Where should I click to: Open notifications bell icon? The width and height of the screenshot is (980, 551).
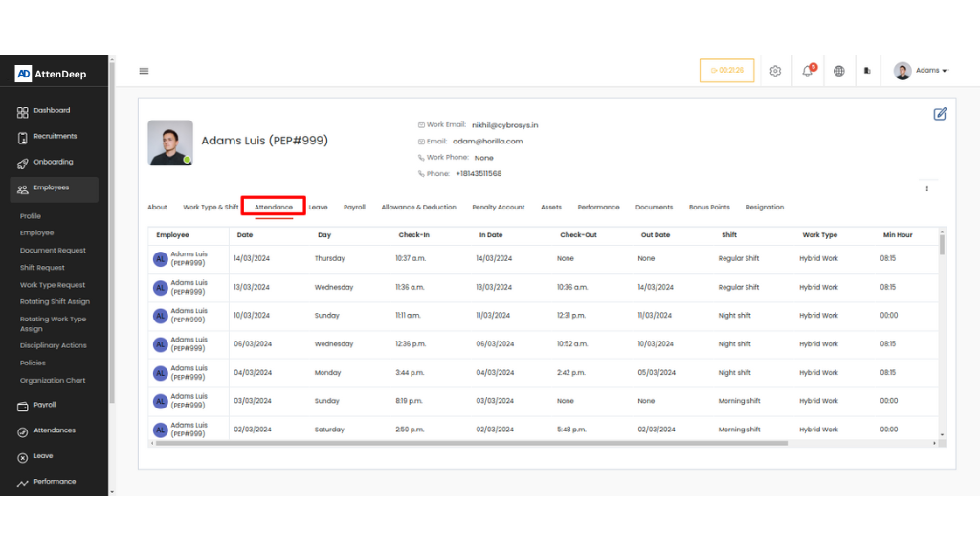coord(807,71)
